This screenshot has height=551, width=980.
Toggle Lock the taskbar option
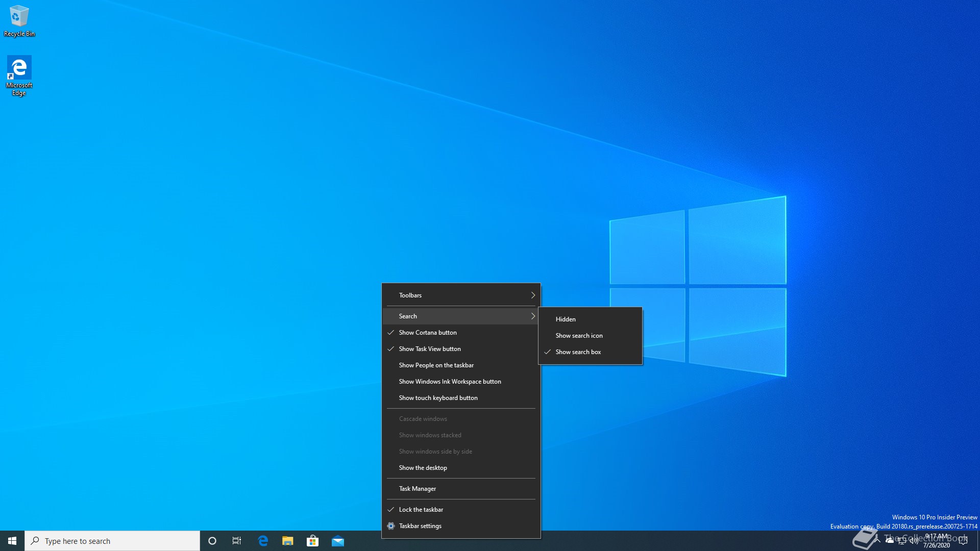[x=421, y=510]
